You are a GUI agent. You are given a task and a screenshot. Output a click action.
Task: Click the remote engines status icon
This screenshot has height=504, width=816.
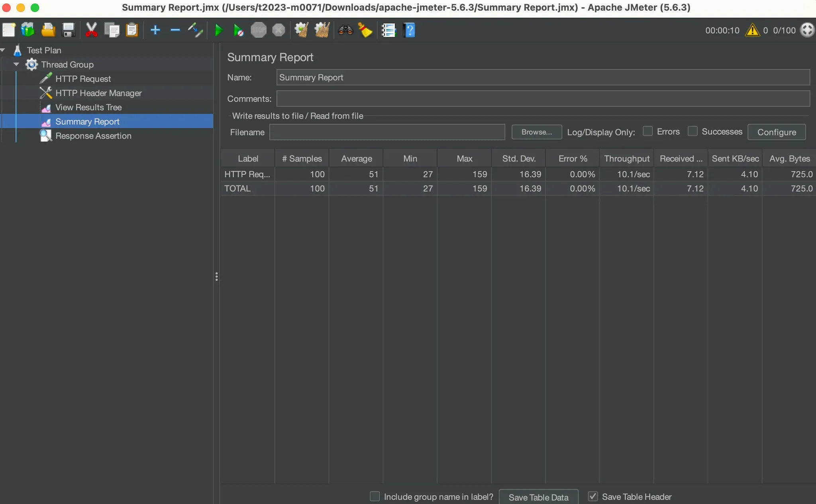(x=807, y=30)
